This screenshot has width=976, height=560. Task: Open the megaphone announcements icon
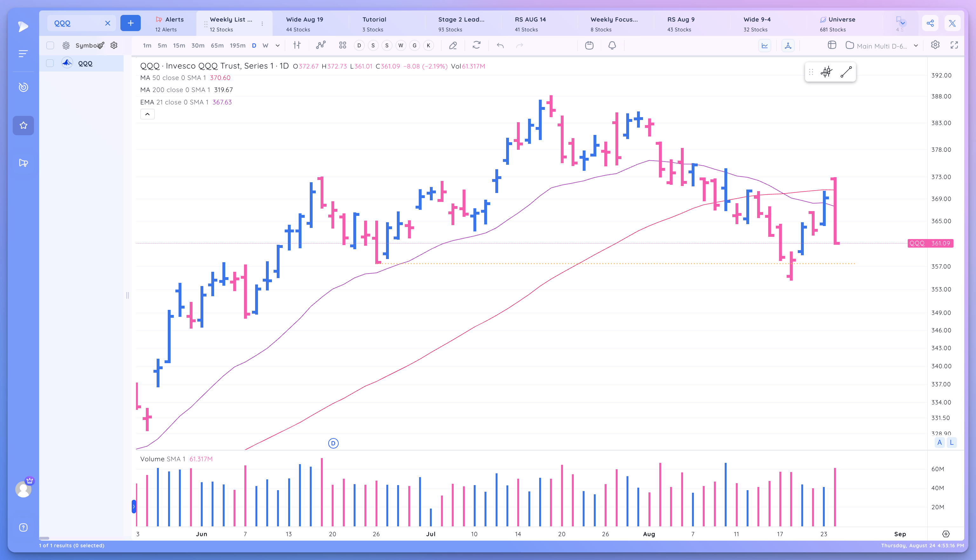(23, 163)
